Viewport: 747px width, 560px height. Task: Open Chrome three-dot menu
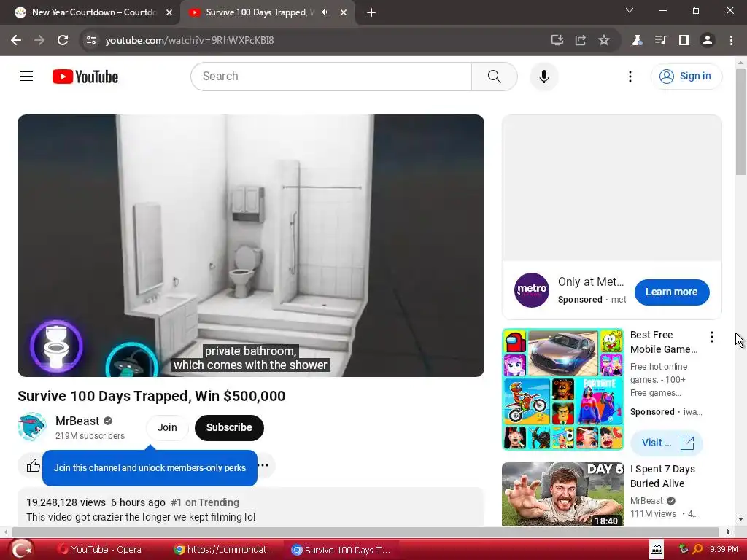pos(731,41)
